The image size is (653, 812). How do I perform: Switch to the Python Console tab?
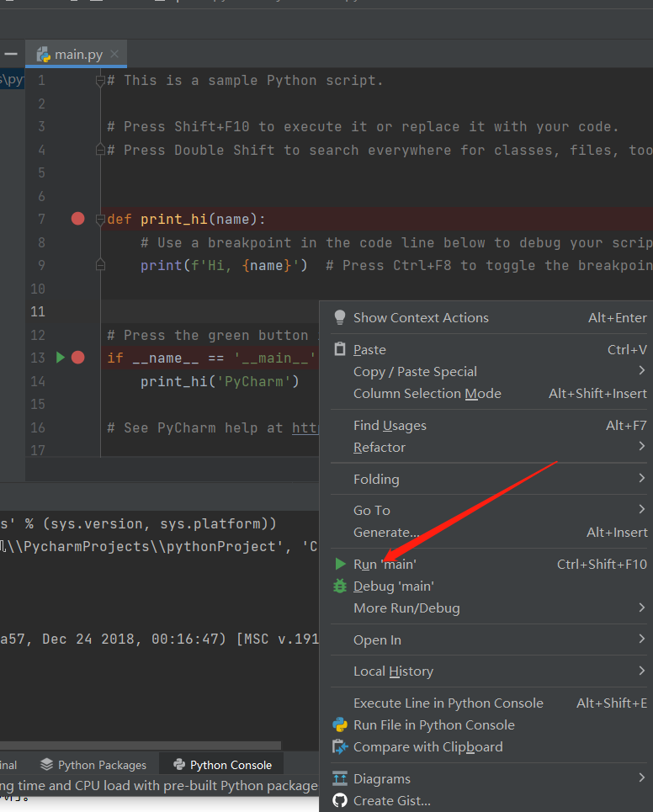[223, 764]
